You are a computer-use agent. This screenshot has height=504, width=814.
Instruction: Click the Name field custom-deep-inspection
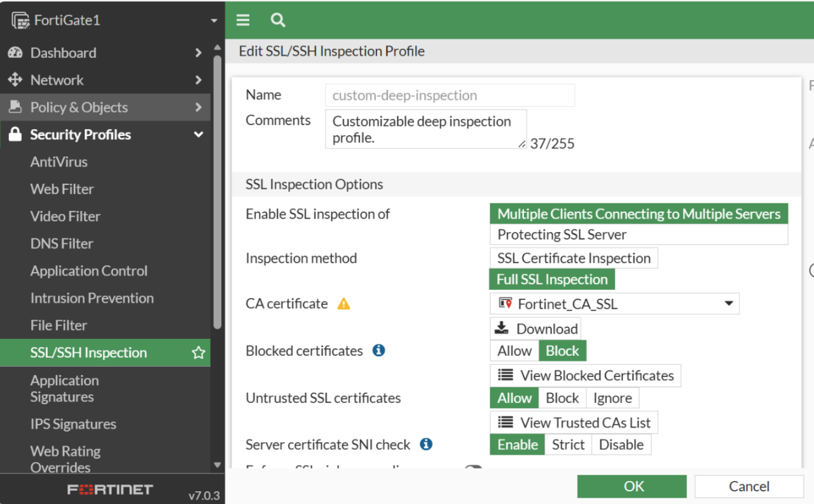pos(450,95)
